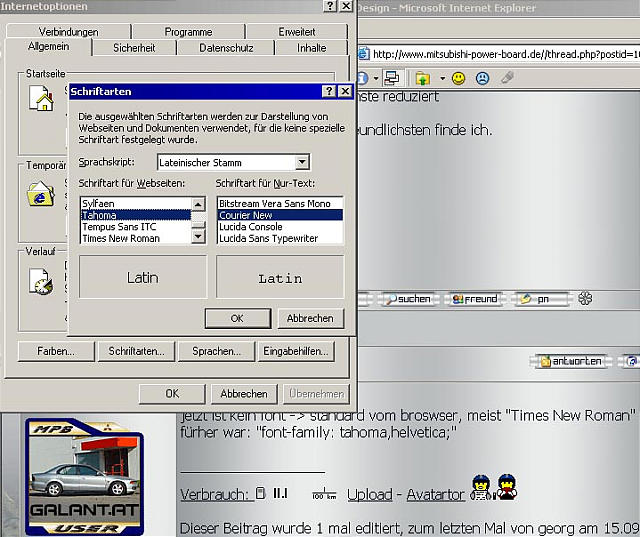Switch to the Sicherheit tab
The height and width of the screenshot is (537, 640).
click(x=134, y=47)
